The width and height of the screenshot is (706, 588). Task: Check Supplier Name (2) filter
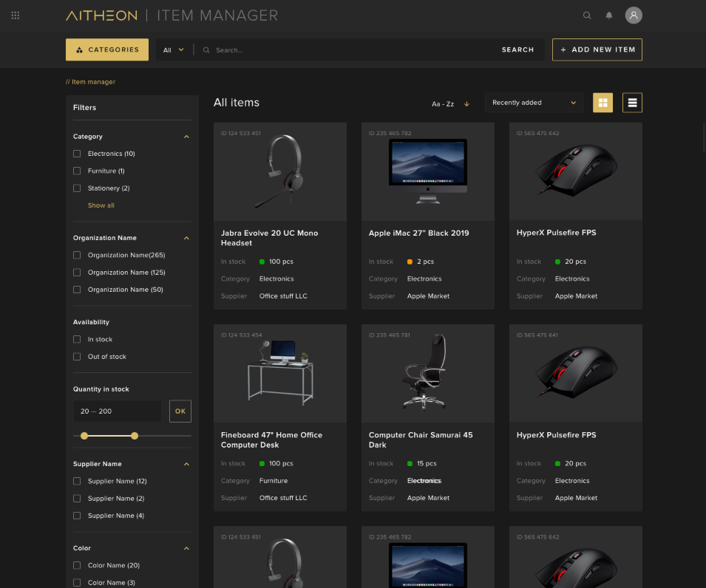pyautogui.click(x=77, y=499)
